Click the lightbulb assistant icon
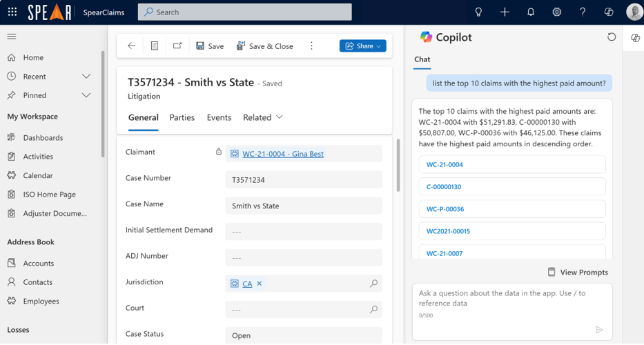 click(x=478, y=12)
